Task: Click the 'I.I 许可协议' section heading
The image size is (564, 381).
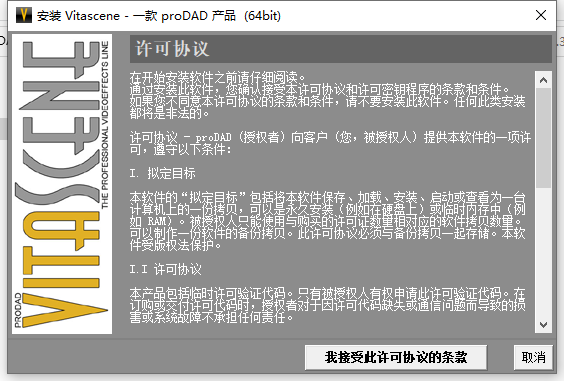Action: [x=165, y=269]
